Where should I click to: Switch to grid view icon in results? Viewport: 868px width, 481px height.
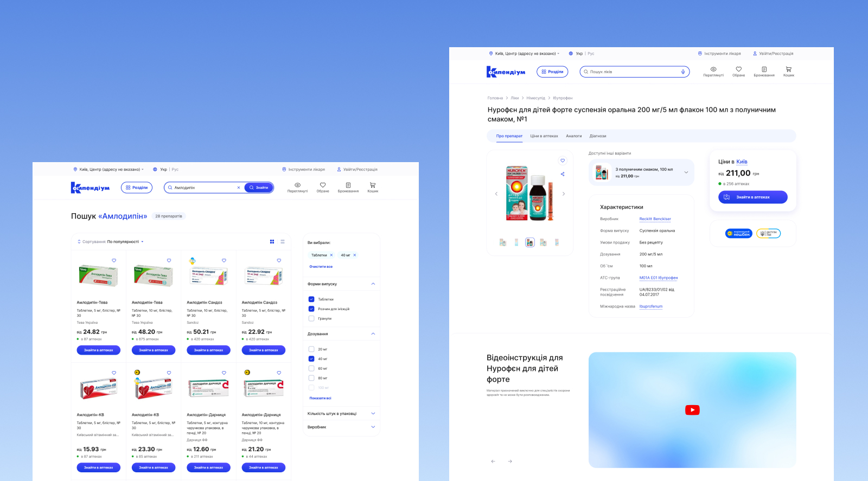coord(272,242)
